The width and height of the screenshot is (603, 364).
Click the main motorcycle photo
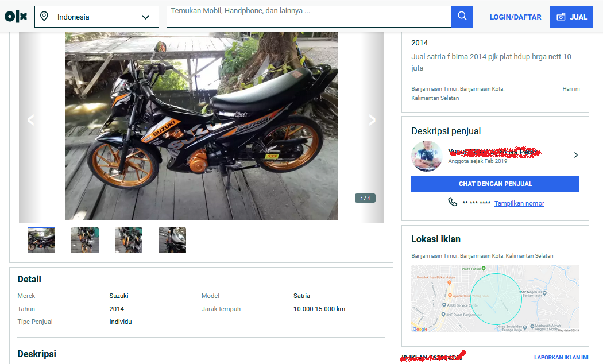tap(201, 126)
